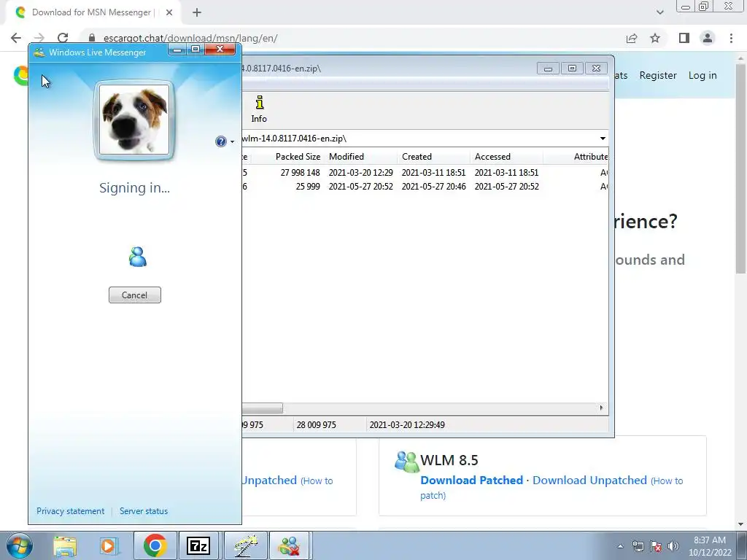Open a new Chrome tab

(x=197, y=12)
